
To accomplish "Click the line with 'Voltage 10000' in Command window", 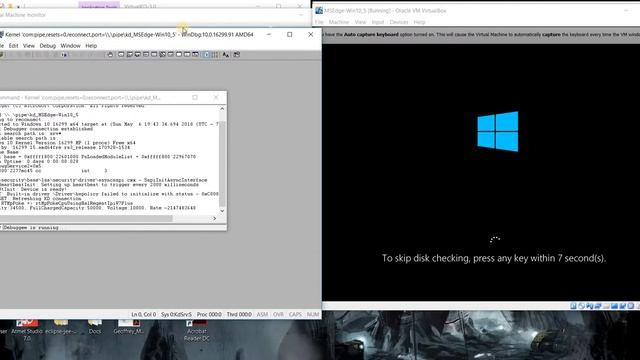I will click(x=98, y=208).
